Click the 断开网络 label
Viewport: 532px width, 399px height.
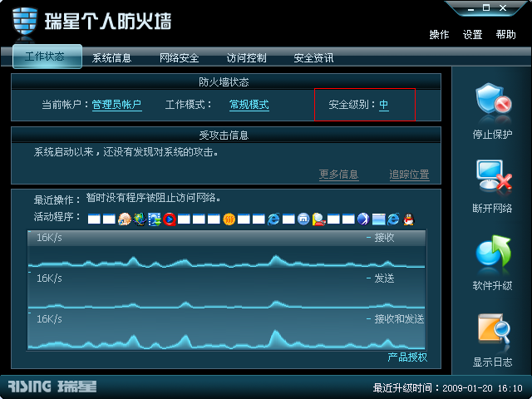click(492, 208)
